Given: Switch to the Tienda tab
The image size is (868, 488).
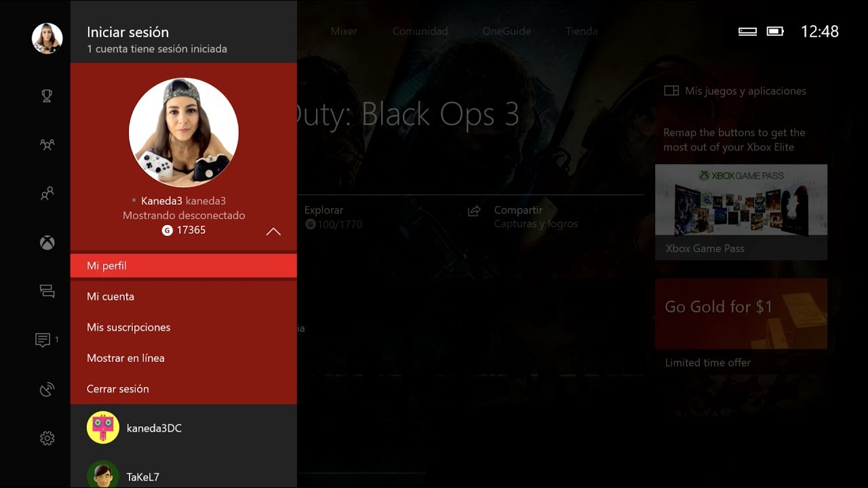Looking at the screenshot, I should point(582,31).
